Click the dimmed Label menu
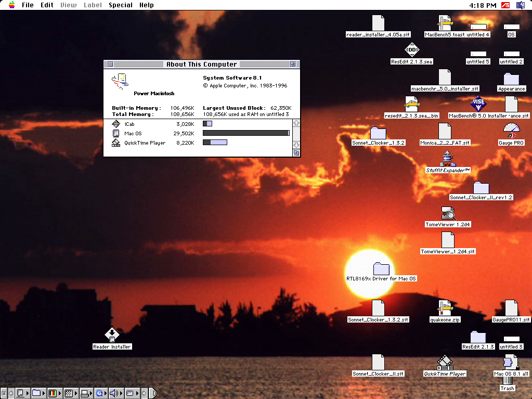Viewport: 532px width, 399px height. 93,5
